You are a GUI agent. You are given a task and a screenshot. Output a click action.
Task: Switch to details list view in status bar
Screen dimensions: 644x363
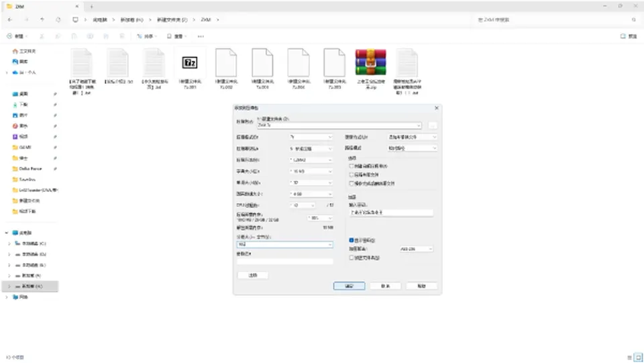630,357
